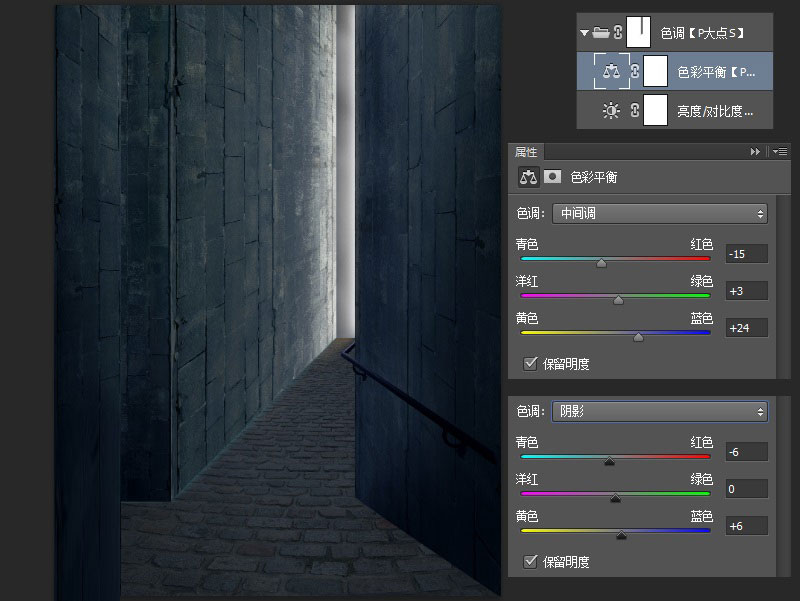Select the 色调 group mask thumbnail

pos(638,32)
